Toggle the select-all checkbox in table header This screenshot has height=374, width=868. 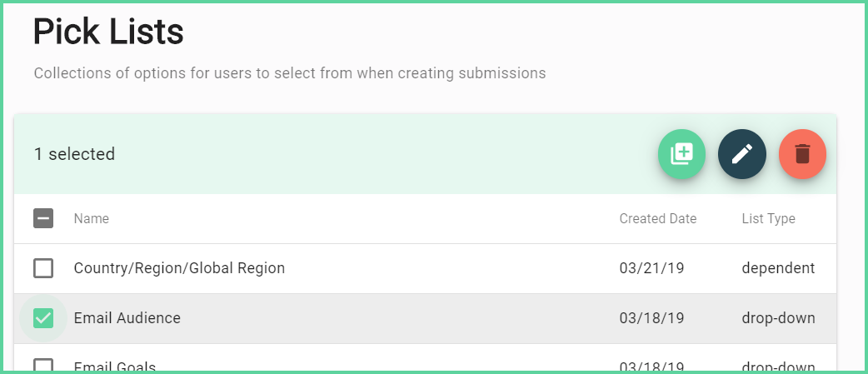(43, 218)
